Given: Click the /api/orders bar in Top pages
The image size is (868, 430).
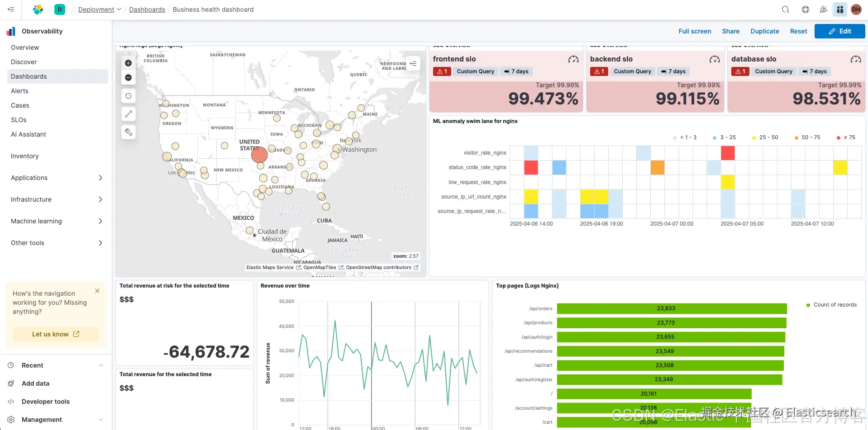Looking at the screenshot, I should point(672,308).
